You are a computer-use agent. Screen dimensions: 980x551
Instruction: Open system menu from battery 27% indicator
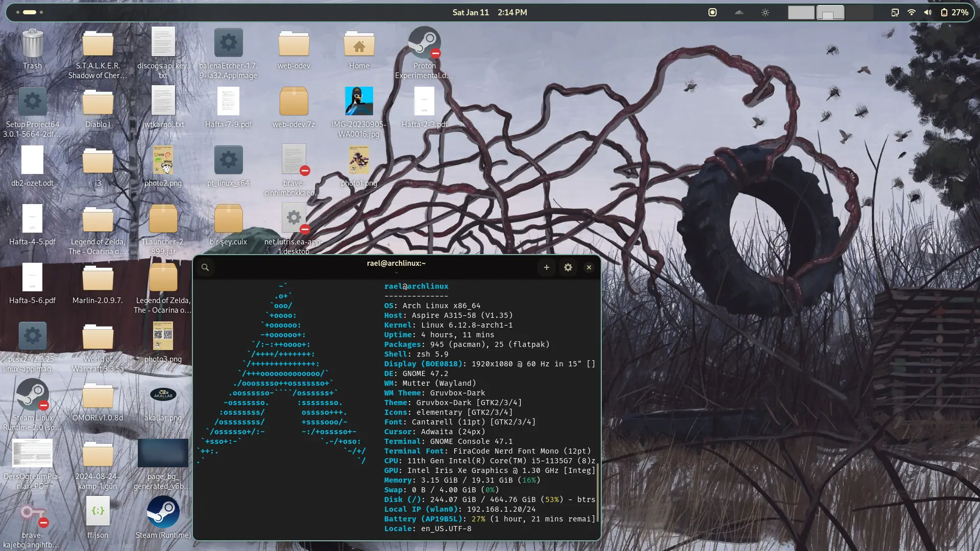click(954, 12)
